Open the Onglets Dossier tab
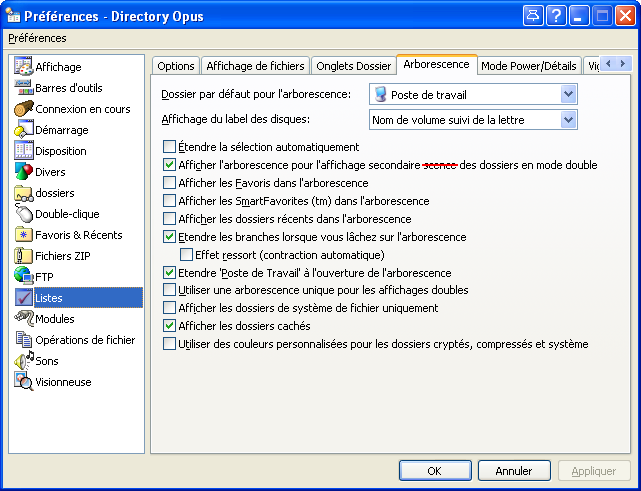641x491 pixels. [354, 66]
